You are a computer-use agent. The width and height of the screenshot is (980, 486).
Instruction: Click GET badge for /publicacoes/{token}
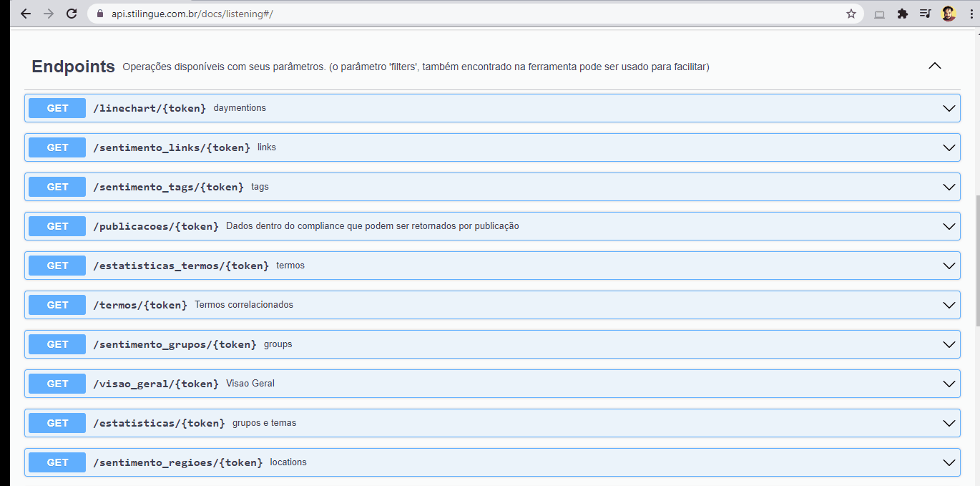[x=57, y=226]
